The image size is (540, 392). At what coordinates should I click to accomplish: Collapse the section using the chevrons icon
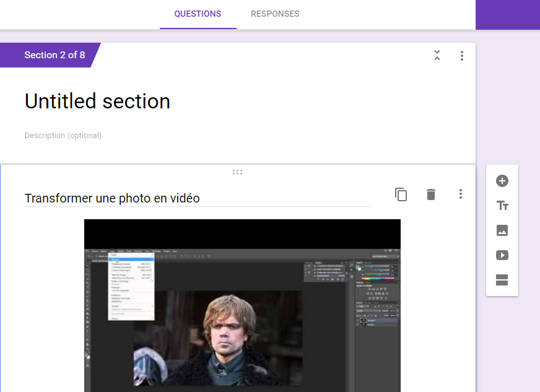pos(437,56)
